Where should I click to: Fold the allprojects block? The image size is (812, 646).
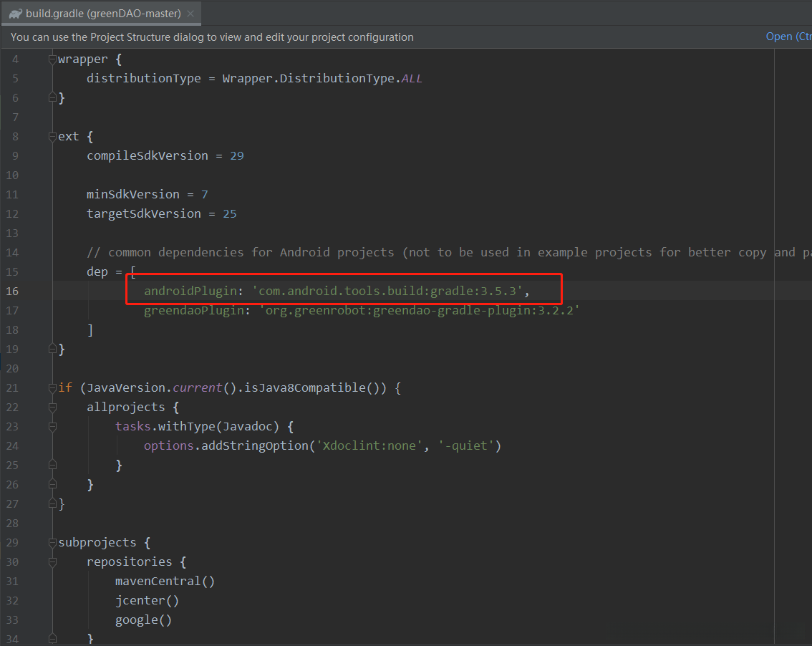(x=52, y=408)
